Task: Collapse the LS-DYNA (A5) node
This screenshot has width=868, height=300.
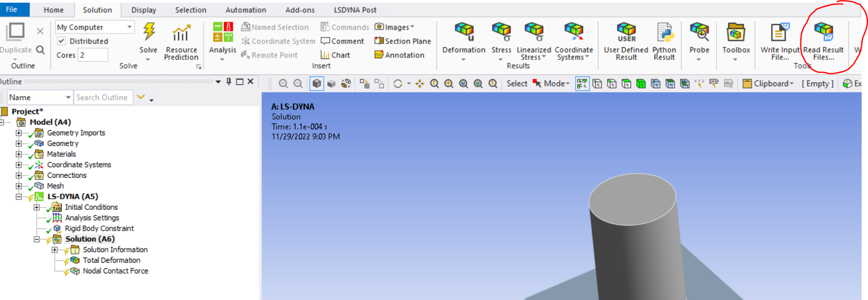Action: [x=19, y=196]
